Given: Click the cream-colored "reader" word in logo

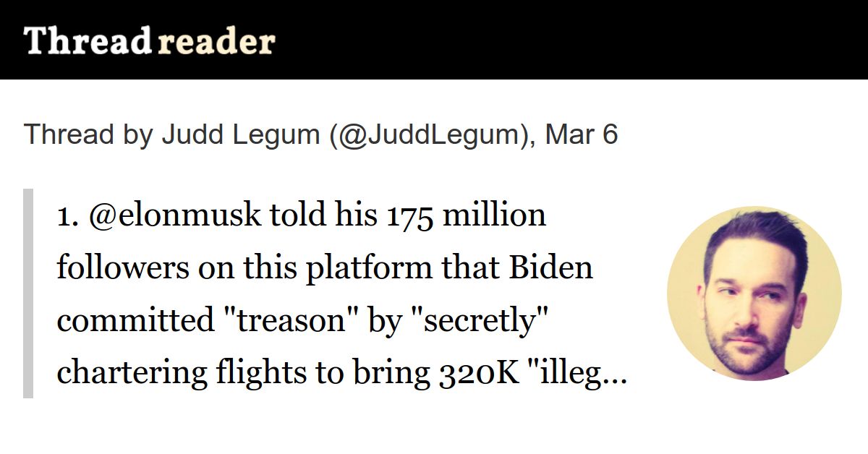Looking at the screenshot, I should coord(216,43).
